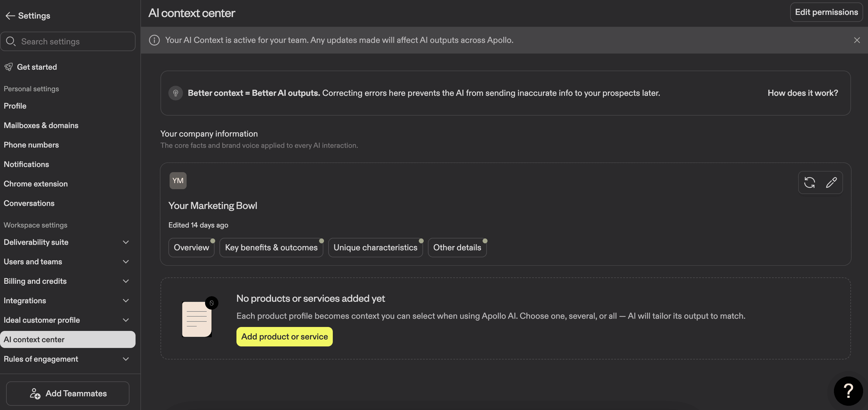The height and width of the screenshot is (410, 868).
Task: Expand the Integrations chevron
Action: point(126,301)
